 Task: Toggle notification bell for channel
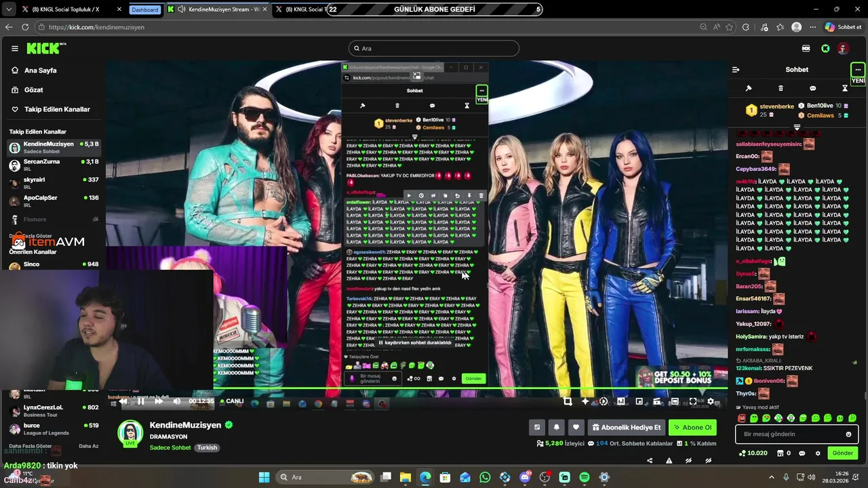coord(557,427)
